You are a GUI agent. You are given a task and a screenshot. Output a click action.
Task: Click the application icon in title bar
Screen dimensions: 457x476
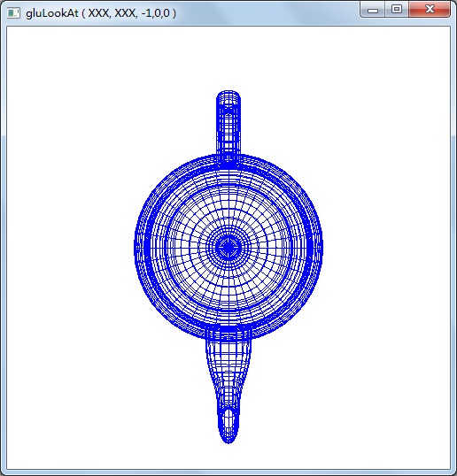coord(13,13)
